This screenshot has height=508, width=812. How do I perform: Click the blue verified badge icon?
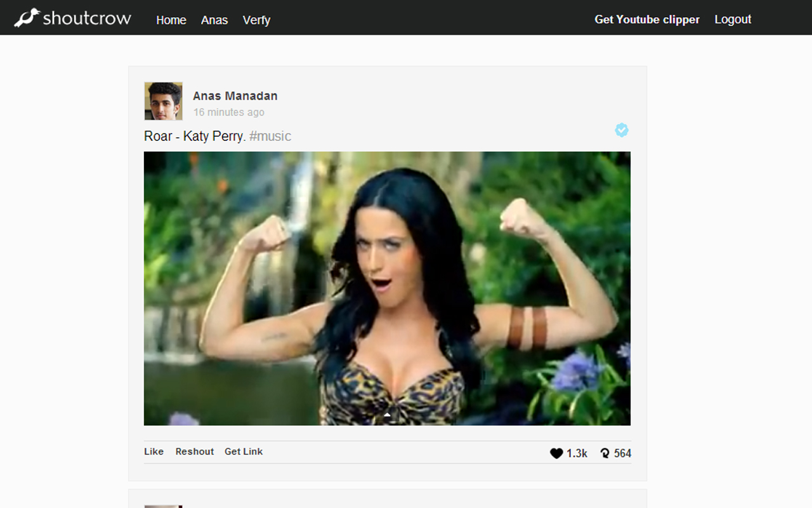[x=622, y=130]
